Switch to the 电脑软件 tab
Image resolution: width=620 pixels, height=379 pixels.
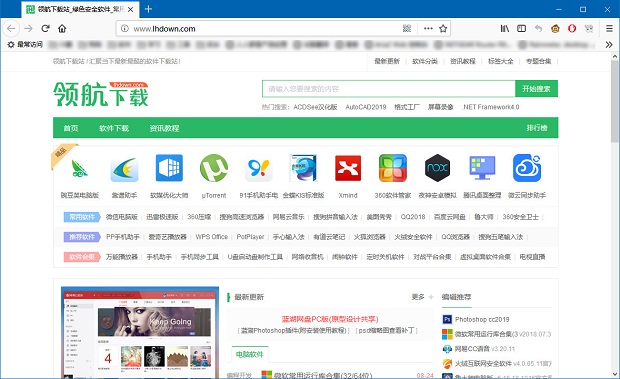click(x=250, y=354)
